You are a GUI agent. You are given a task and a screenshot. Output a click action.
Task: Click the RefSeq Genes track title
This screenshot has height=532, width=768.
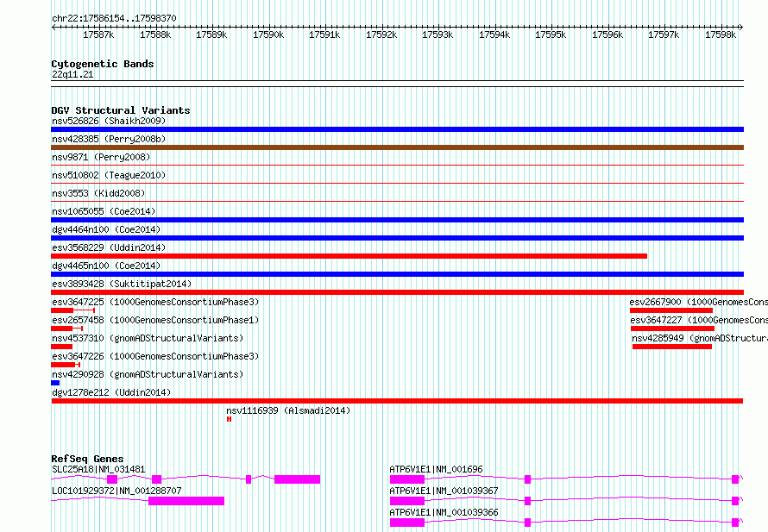[87, 459]
